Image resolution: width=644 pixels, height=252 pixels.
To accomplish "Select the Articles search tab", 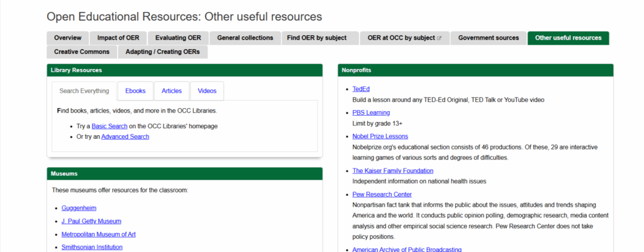I will pos(172,91).
